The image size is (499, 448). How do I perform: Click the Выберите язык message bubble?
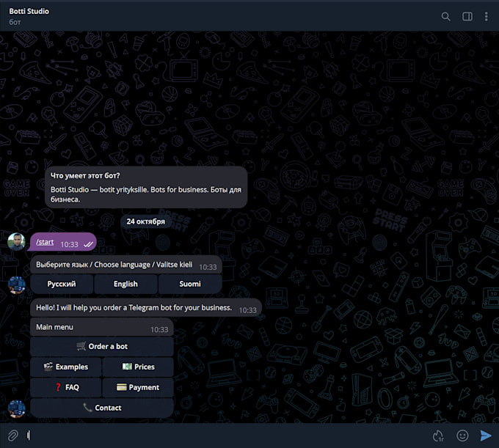tap(126, 265)
